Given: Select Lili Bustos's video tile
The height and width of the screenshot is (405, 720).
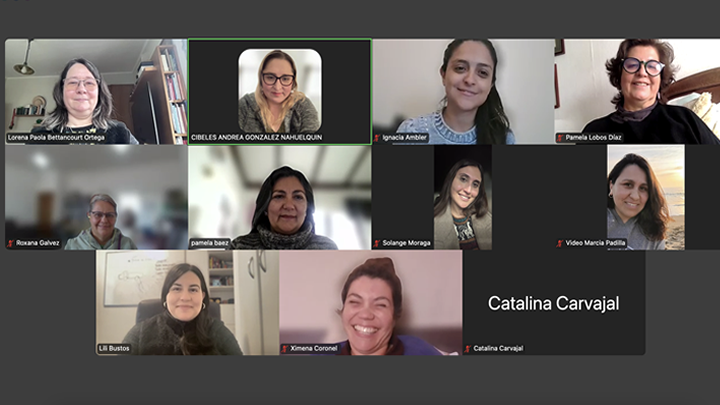Looking at the screenshot, I should (x=187, y=303).
